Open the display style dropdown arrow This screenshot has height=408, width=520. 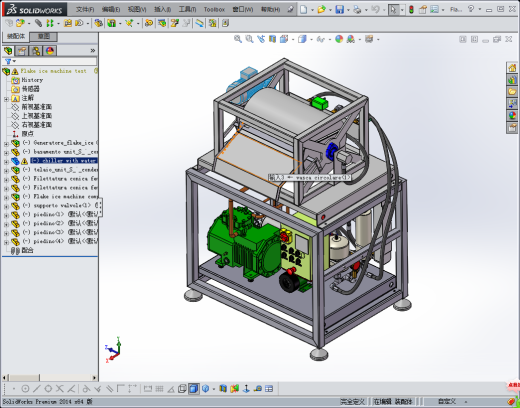[x=311, y=40]
